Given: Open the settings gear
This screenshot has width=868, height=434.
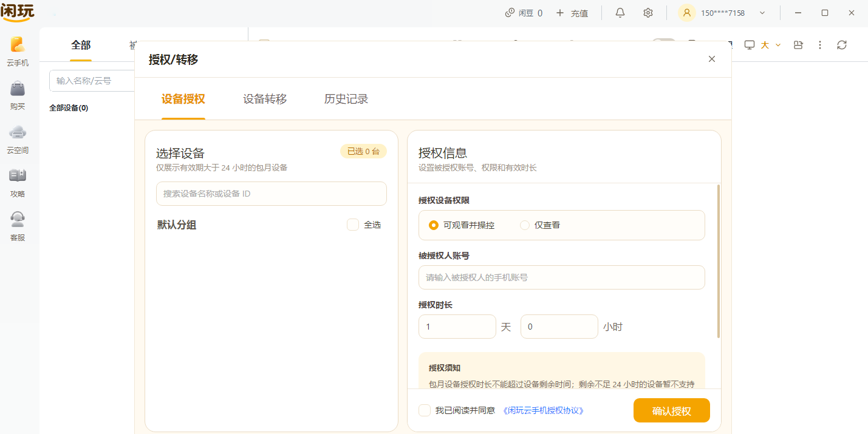Looking at the screenshot, I should click(x=648, y=13).
